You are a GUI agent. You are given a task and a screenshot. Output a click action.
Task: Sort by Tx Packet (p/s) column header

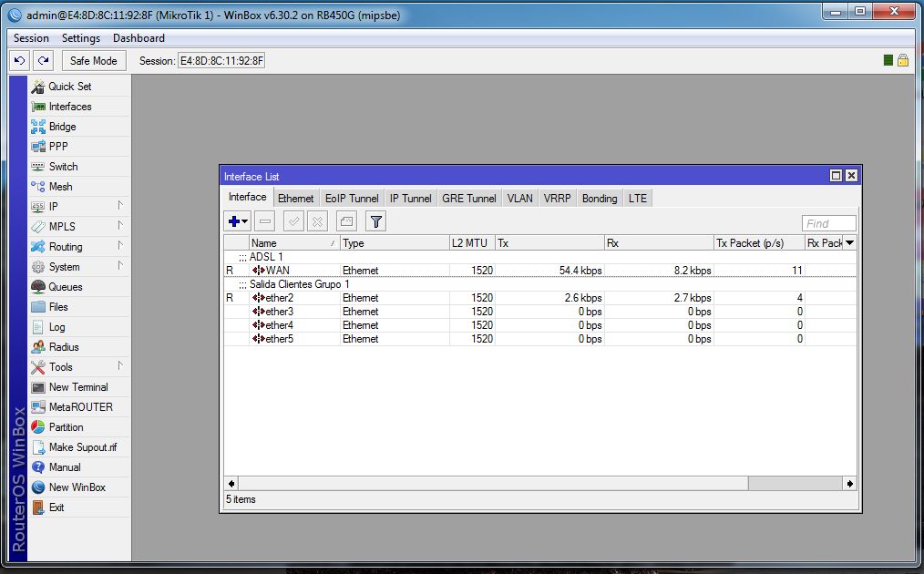759,242
